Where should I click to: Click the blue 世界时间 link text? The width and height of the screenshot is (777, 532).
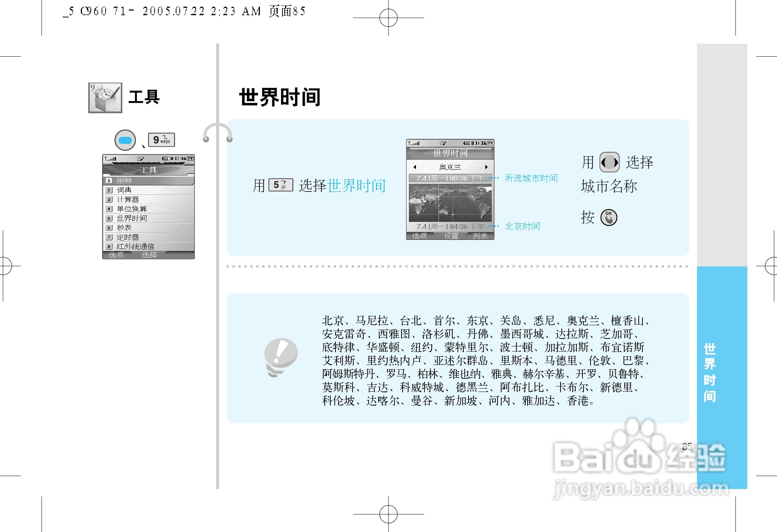[357, 186]
